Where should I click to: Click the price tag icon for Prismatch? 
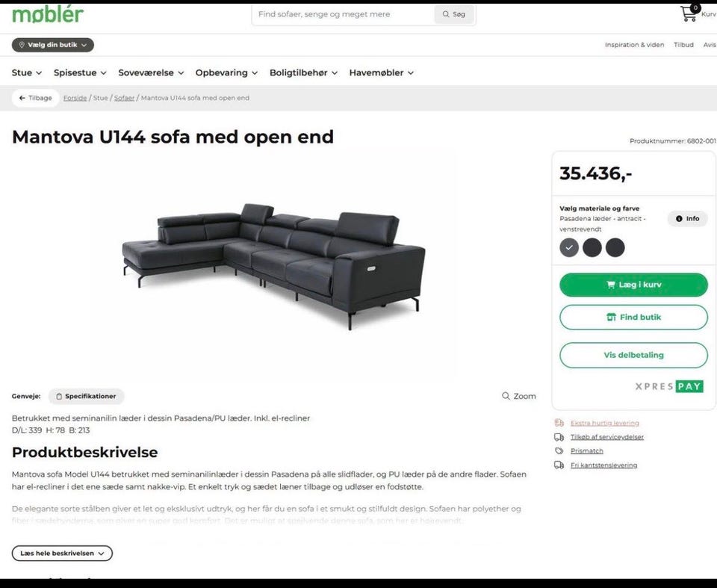click(x=559, y=451)
